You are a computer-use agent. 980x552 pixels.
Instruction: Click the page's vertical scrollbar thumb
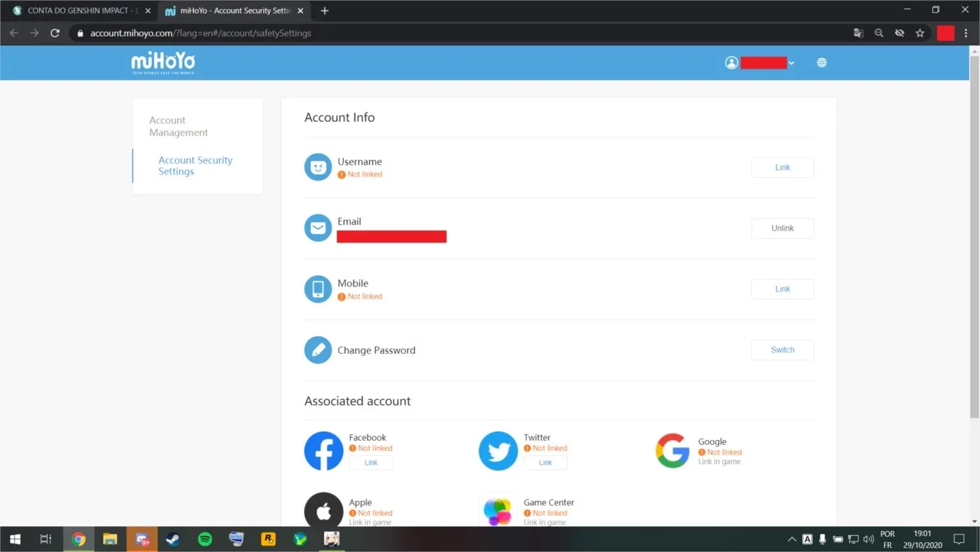point(974,236)
